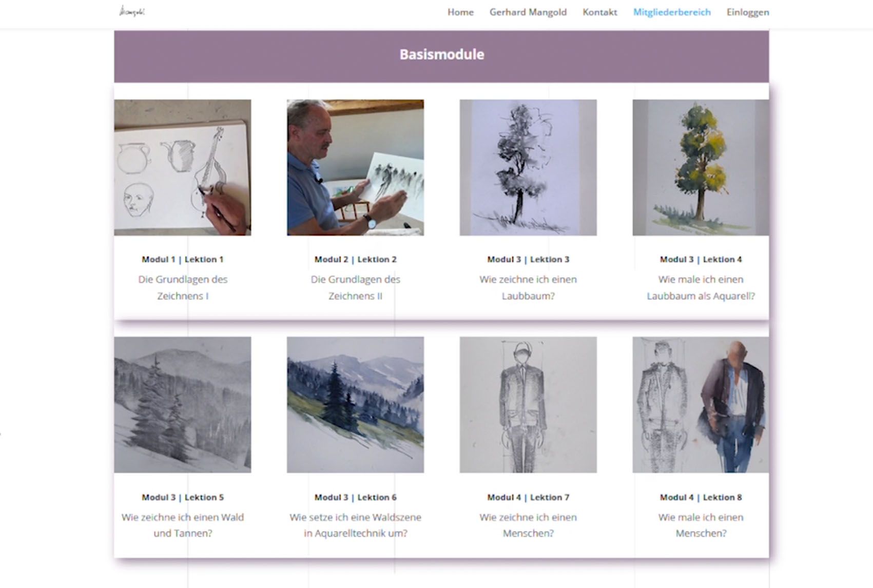This screenshot has width=873, height=588.
Task: Click the 'Modul 4 | Lektion 8' label
Action: click(x=700, y=497)
